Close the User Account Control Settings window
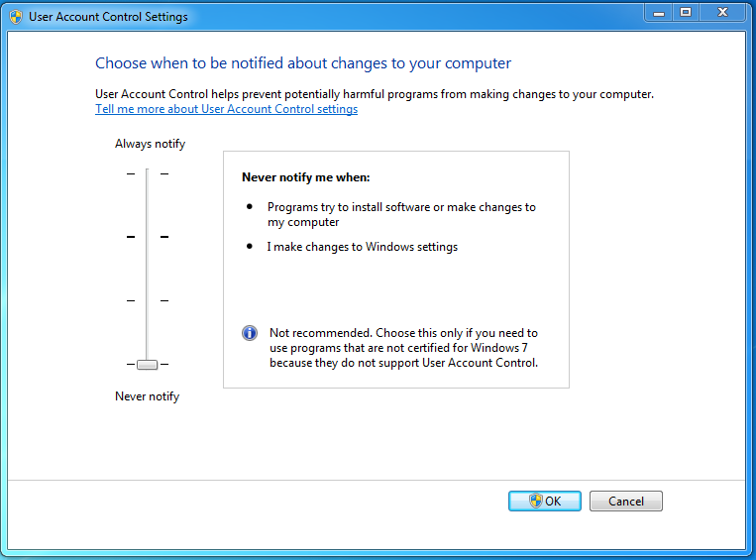Image resolution: width=756 pixels, height=560 pixels. click(x=722, y=13)
